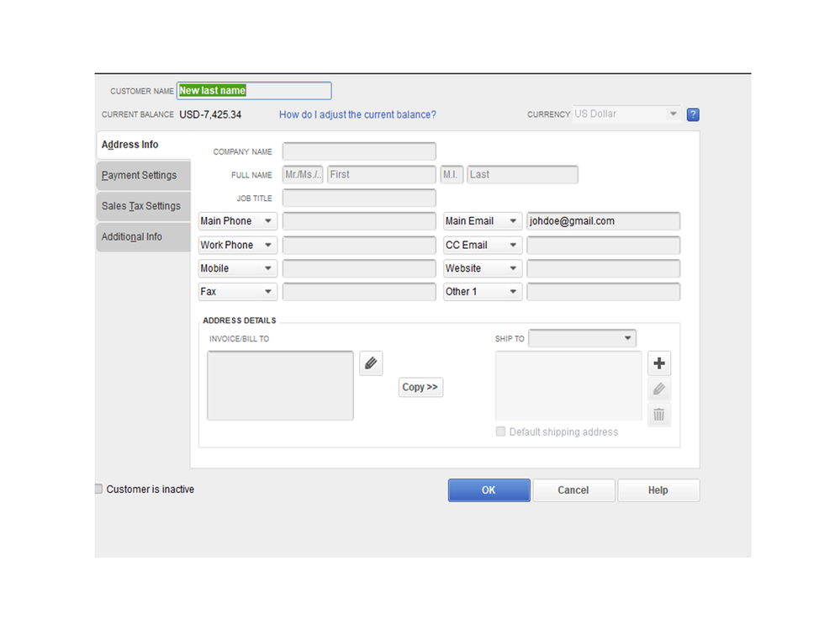840x630 pixels.
Task: Open the Currency US Dollar dropdown
Action: (x=626, y=114)
